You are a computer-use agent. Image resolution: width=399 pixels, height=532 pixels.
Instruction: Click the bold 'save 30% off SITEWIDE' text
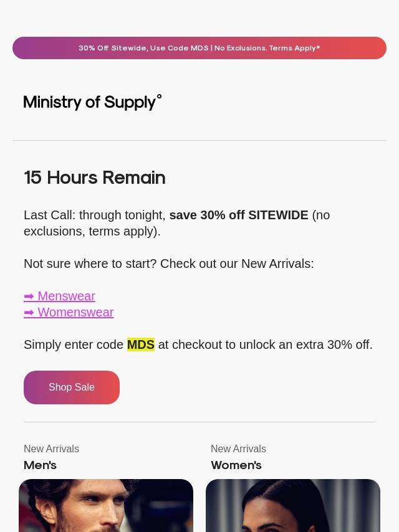point(239,215)
